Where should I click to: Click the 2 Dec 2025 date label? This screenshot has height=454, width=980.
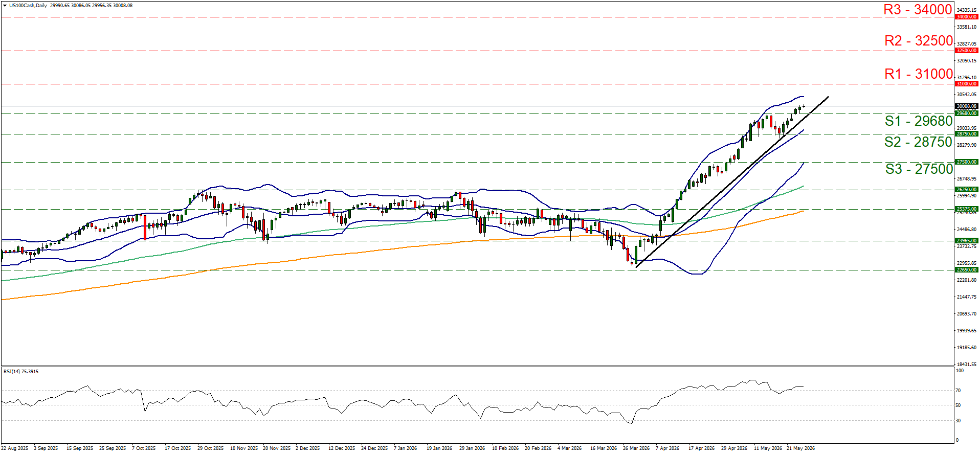click(x=307, y=448)
